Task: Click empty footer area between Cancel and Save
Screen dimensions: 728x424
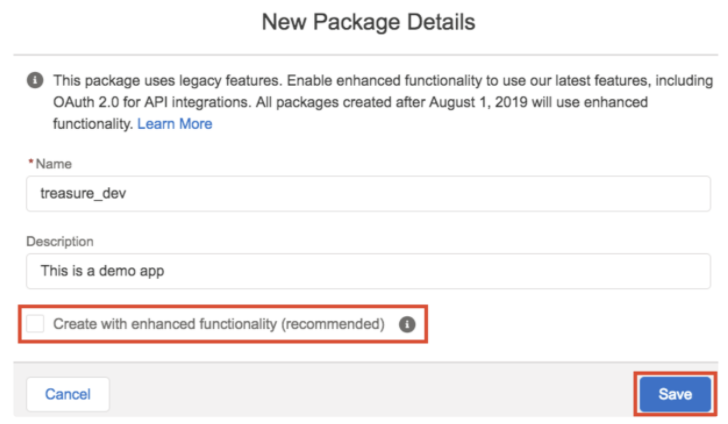Action: click(368, 394)
